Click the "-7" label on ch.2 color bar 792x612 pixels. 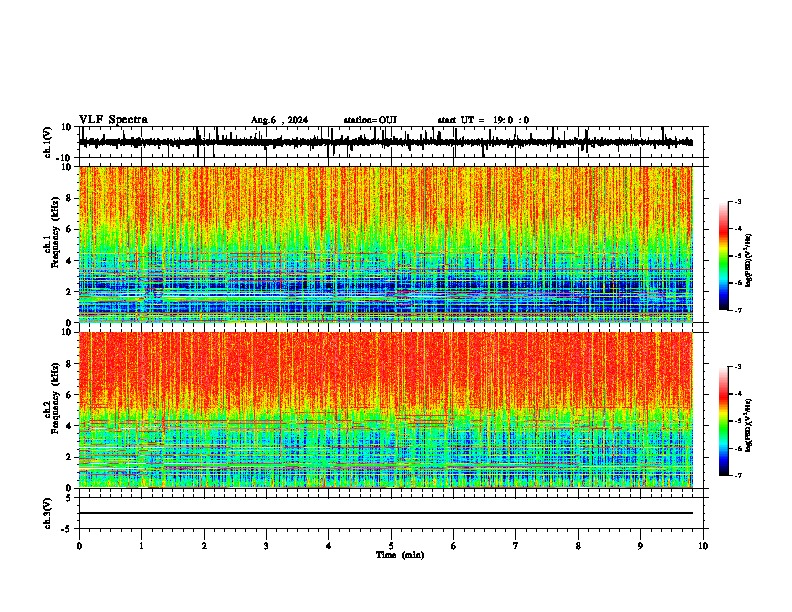click(737, 475)
